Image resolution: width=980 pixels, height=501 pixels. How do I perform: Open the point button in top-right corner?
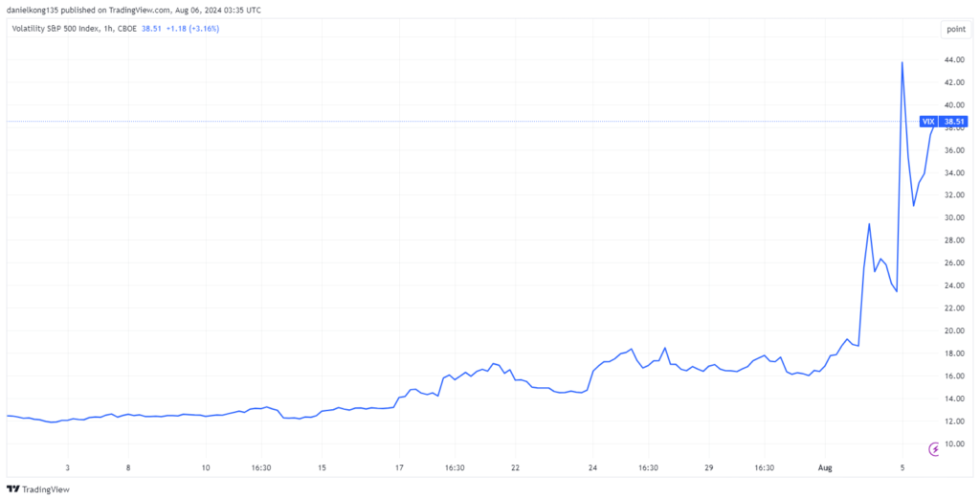tap(955, 29)
